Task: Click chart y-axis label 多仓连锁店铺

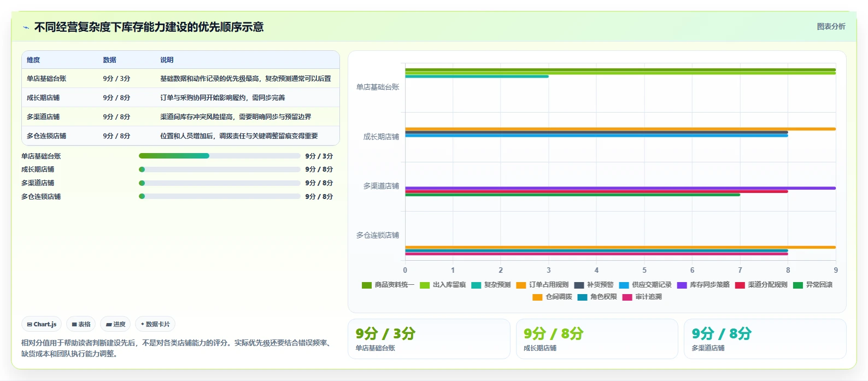Action: 378,235
